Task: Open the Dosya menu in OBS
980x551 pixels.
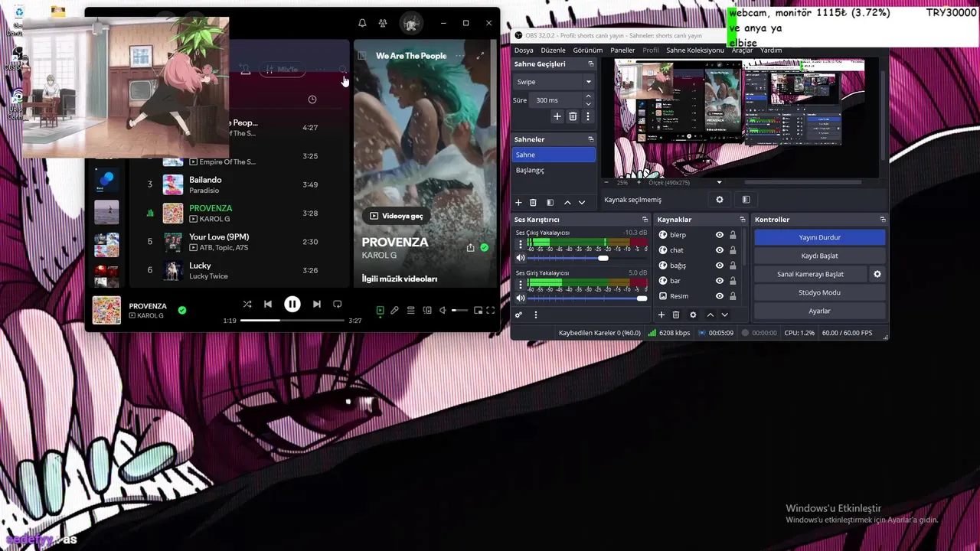Action: click(524, 51)
